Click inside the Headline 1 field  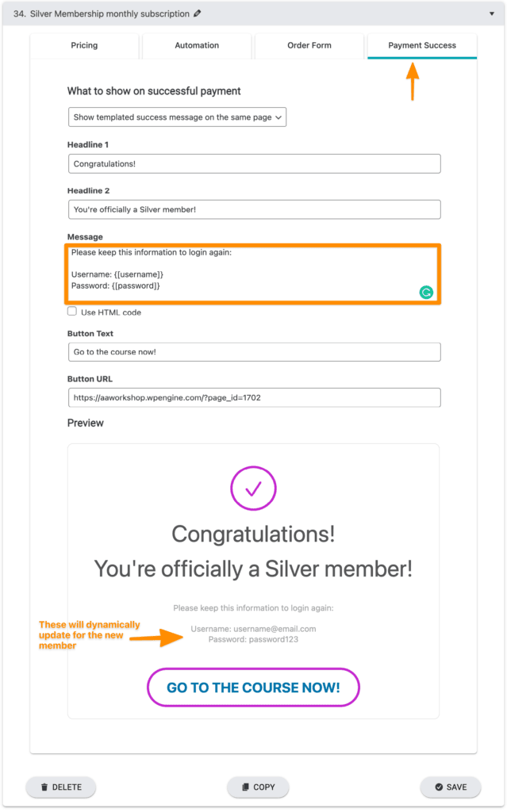click(x=253, y=163)
